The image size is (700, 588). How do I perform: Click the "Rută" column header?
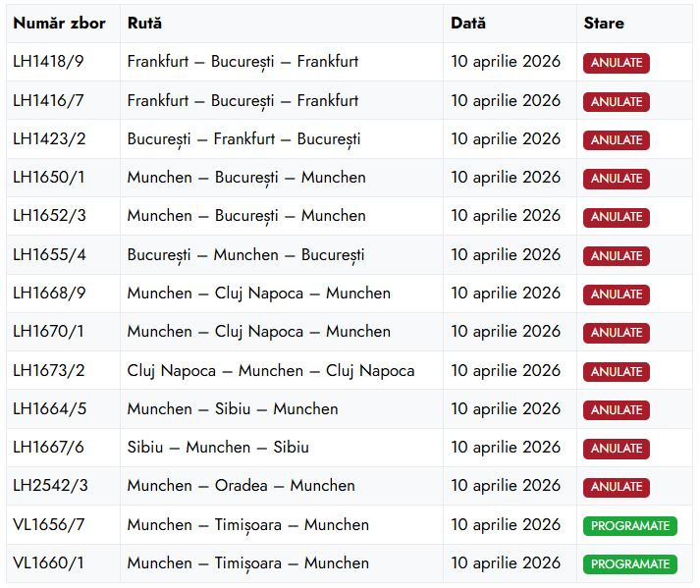[144, 23]
